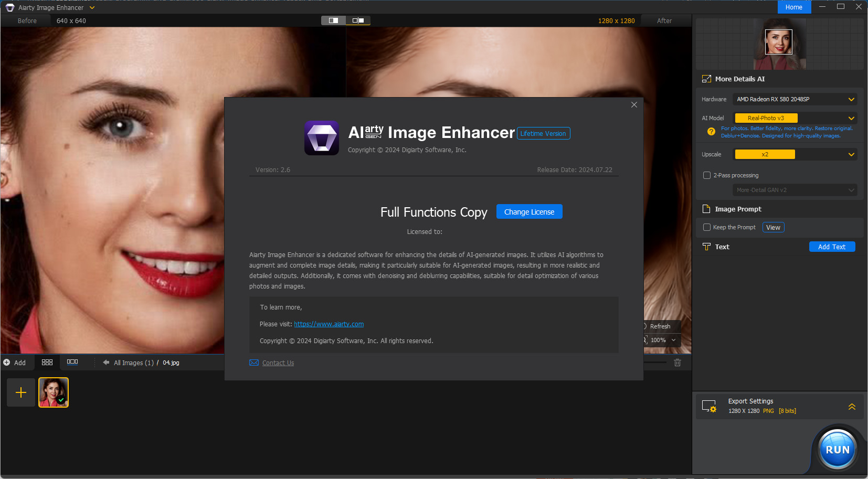Enable 2-Pass processing checkbox
The width and height of the screenshot is (868, 479).
point(707,175)
